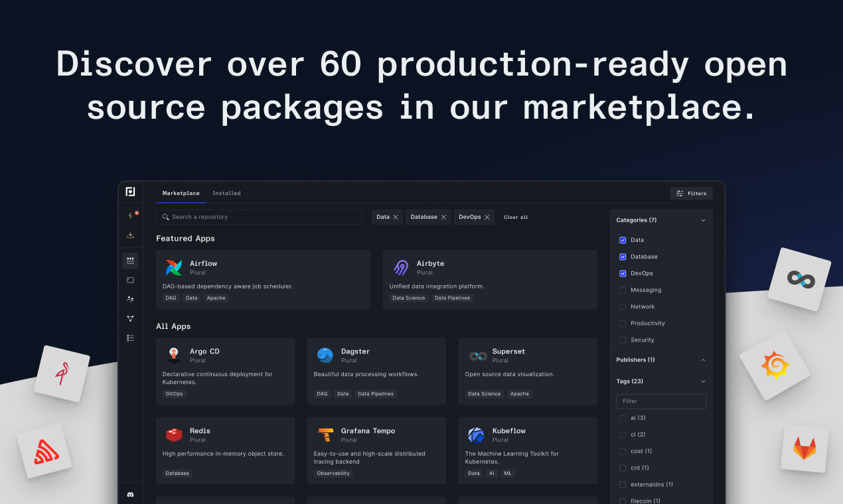This screenshot has width=843, height=504.
Task: Open the list icon in the sidebar
Action: coord(130,338)
